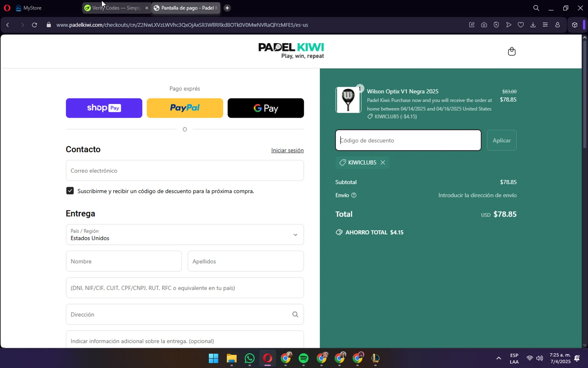Focus additional delivery information field
The image size is (588, 368).
coord(185,340)
